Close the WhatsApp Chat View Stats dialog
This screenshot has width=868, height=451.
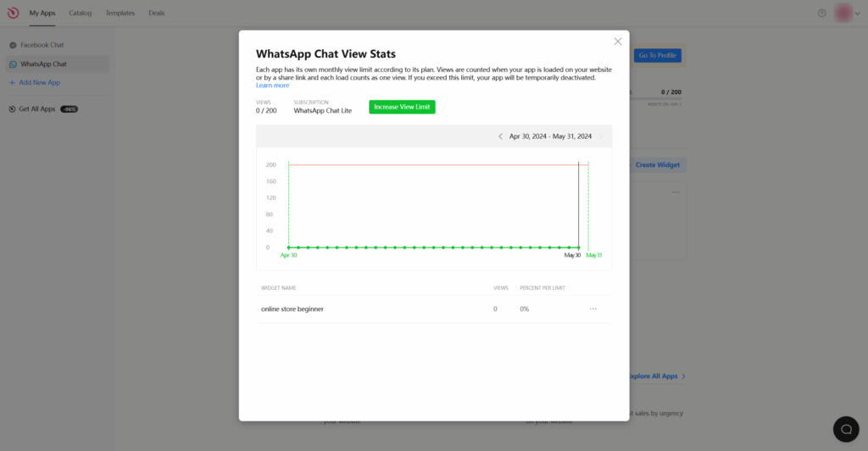click(617, 42)
